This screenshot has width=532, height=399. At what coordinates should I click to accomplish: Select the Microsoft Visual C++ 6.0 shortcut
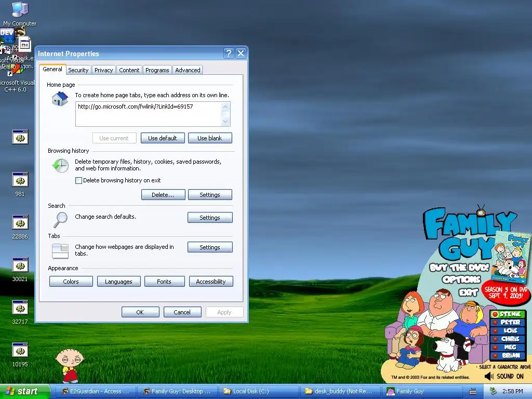(x=16, y=79)
